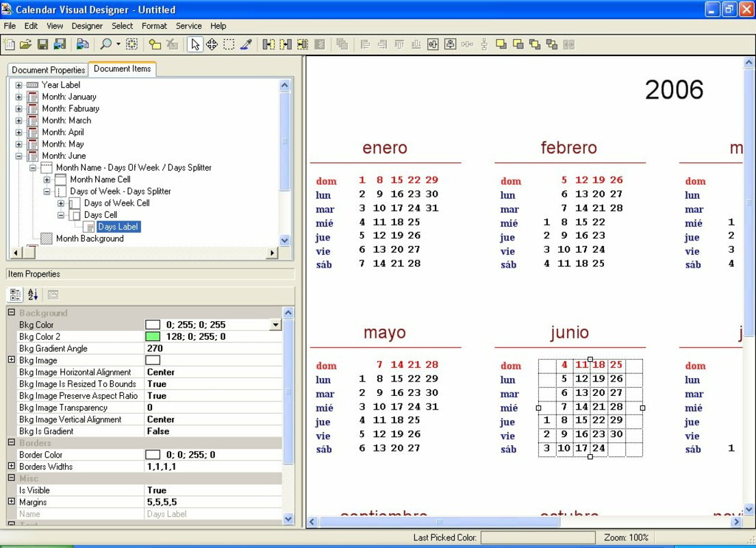
Task: Open the Format menu
Action: click(x=154, y=25)
